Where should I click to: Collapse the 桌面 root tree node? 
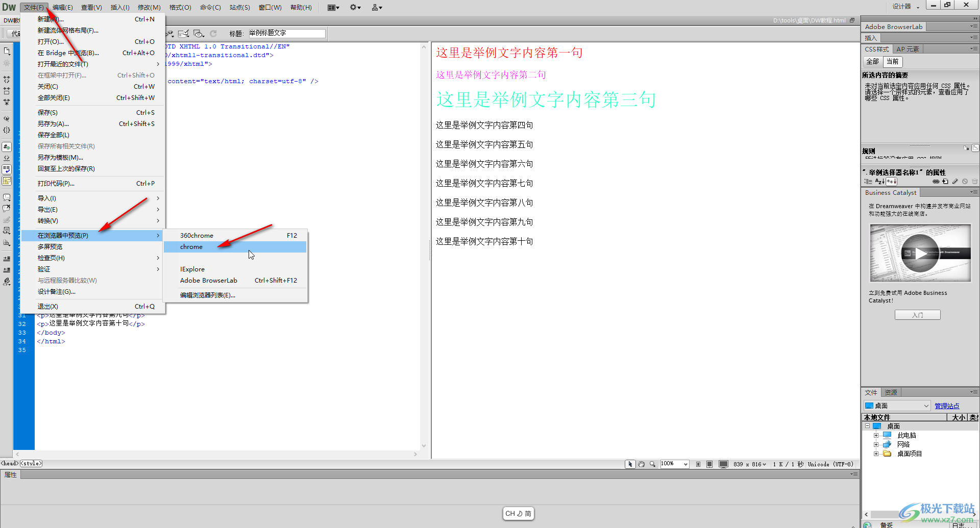click(x=867, y=426)
